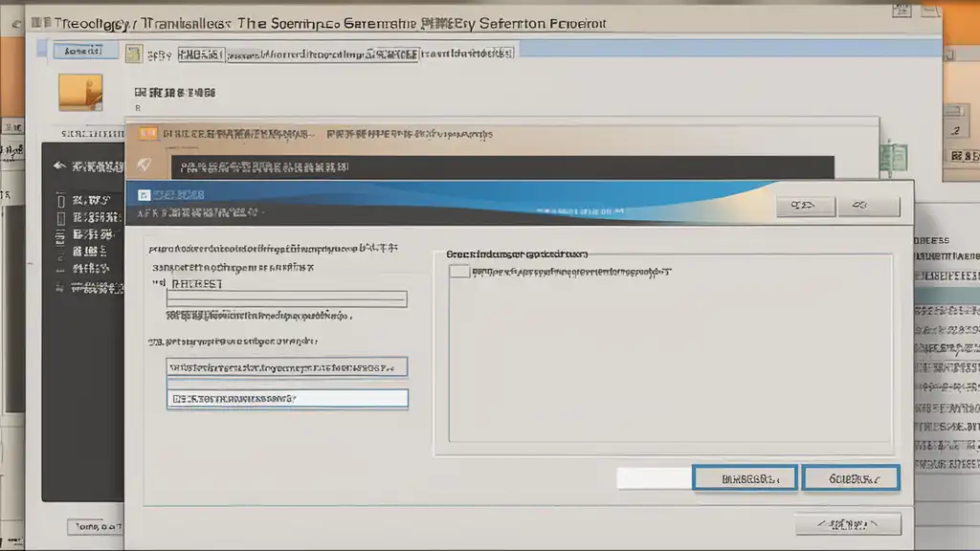Click the white highlighted field at bottom of left column
This screenshot has height=551, width=980.
tap(287, 398)
